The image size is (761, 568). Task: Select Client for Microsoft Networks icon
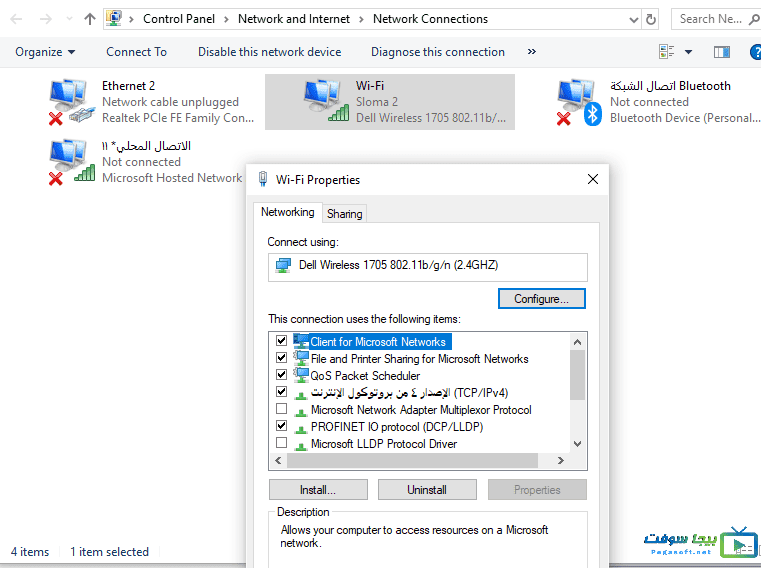coord(301,341)
